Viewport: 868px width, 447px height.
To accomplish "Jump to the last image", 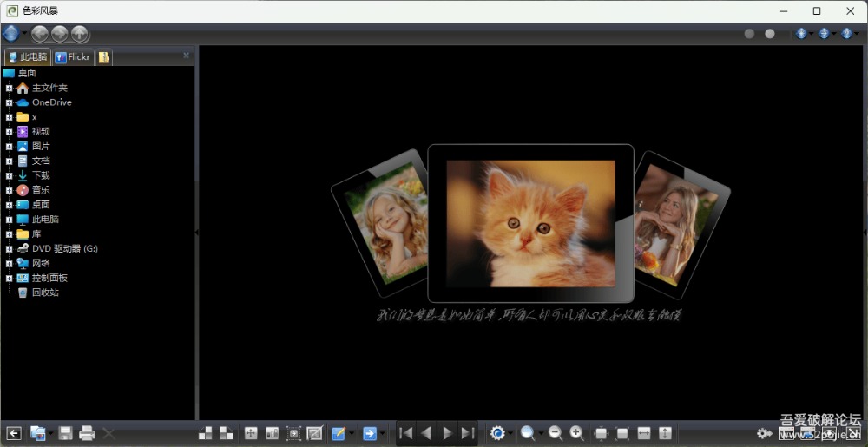I will 468,433.
